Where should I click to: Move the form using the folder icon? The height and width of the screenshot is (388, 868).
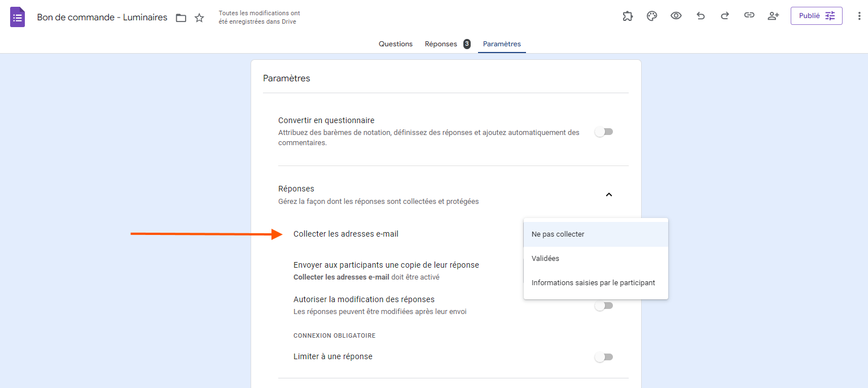[x=181, y=18]
